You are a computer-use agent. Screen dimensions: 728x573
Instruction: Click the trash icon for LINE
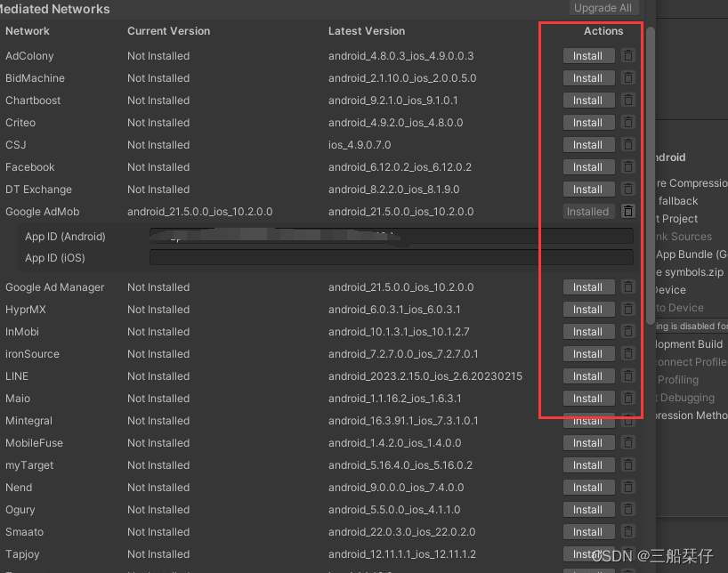pos(628,376)
